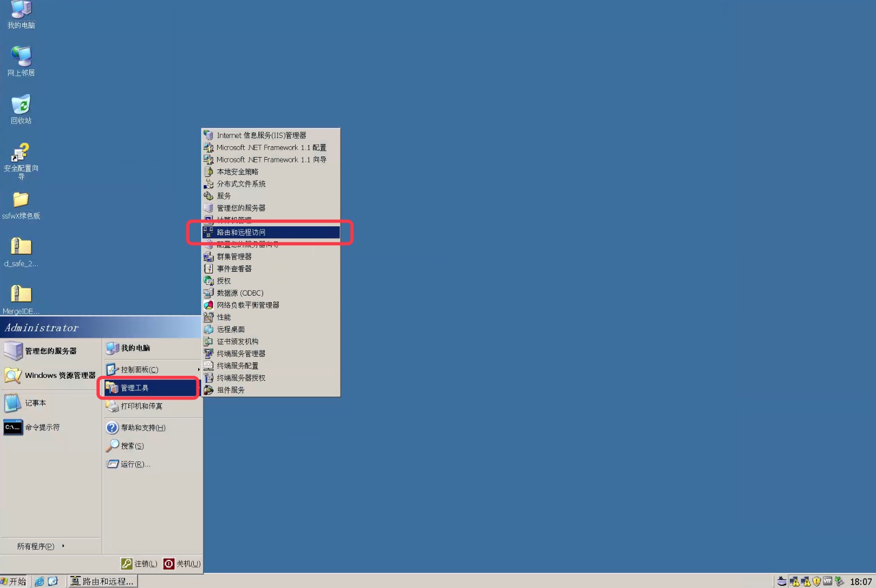The width and height of the screenshot is (876, 588).
Task: Expand 控制面板(C) submenu
Action: pos(152,369)
